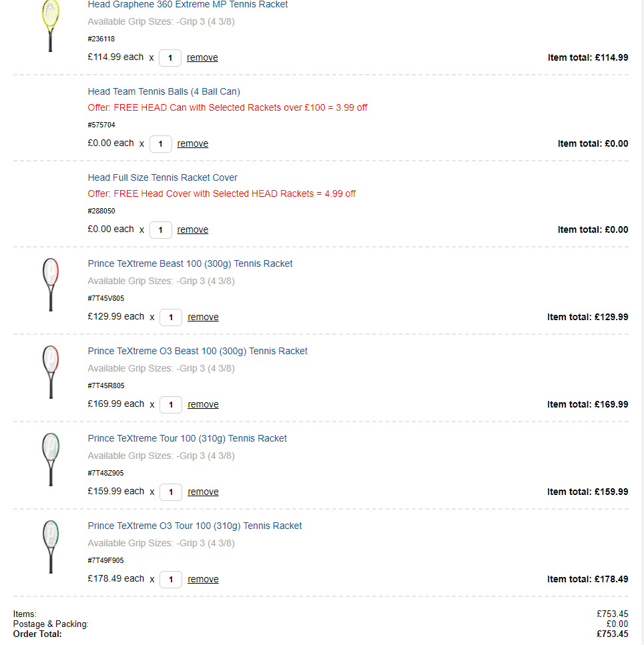Remove the free Head Team Tennis Balls
The height and width of the screenshot is (645, 644).
coord(193,143)
